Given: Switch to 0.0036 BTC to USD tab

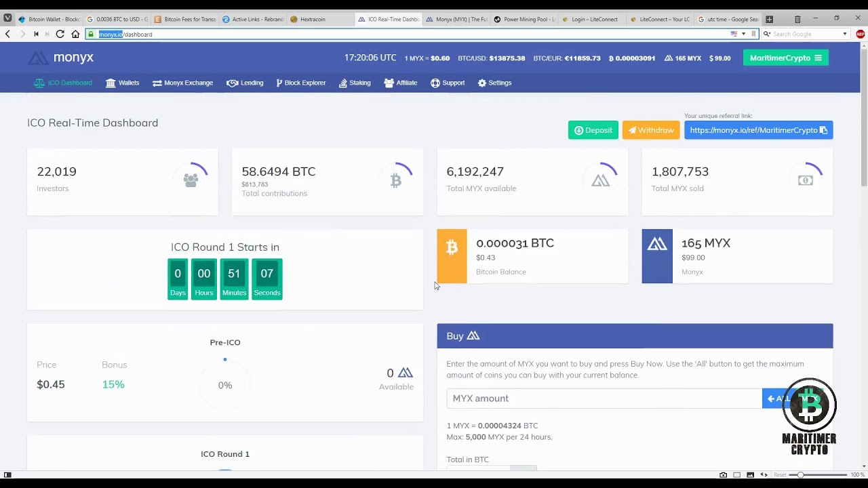Looking at the screenshot, I should tap(117, 19).
